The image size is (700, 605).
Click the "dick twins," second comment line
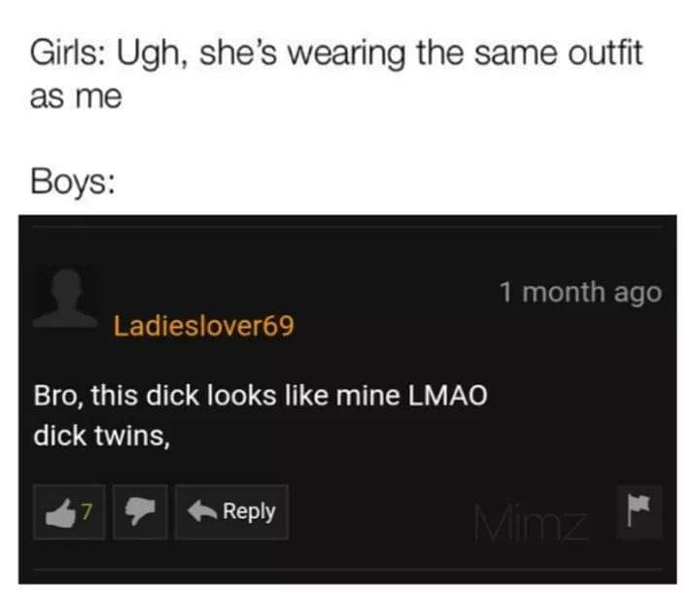pyautogui.click(x=102, y=436)
